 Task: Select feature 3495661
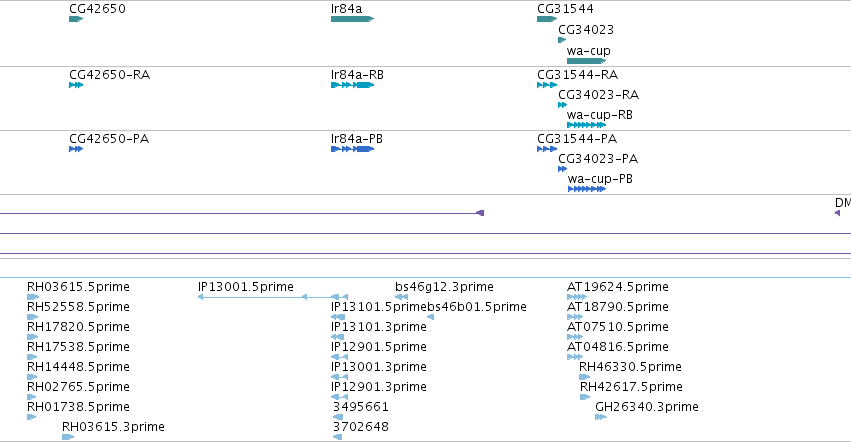point(360,407)
